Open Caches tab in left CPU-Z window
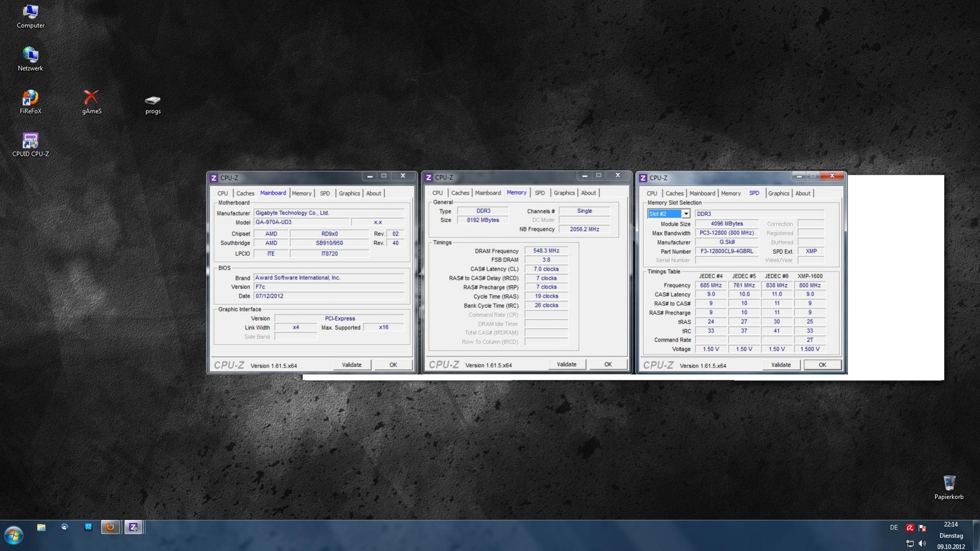 (245, 194)
